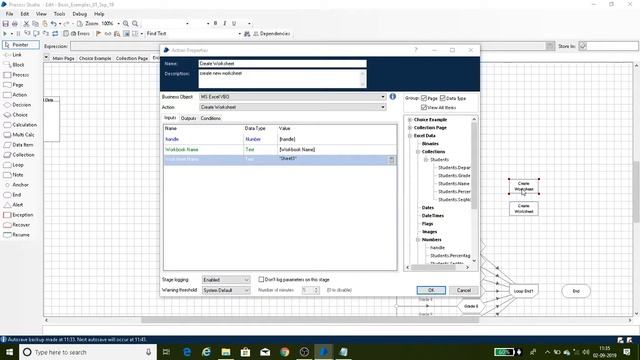Screen dimensions: 640x360
Task: Click the Cut scissors icon
Action: click(x=26, y=24)
